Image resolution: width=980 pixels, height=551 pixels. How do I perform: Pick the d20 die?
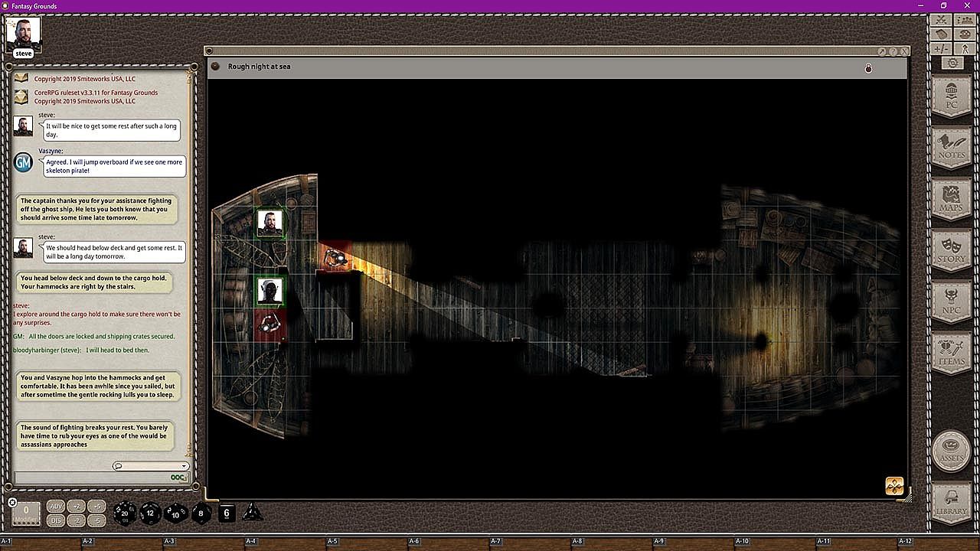tap(125, 513)
